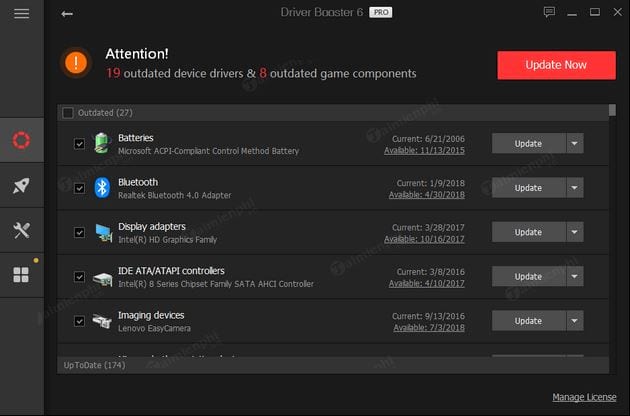The image size is (630, 416).
Task: Open the Boost rocket sidebar icon
Action: click(x=21, y=185)
